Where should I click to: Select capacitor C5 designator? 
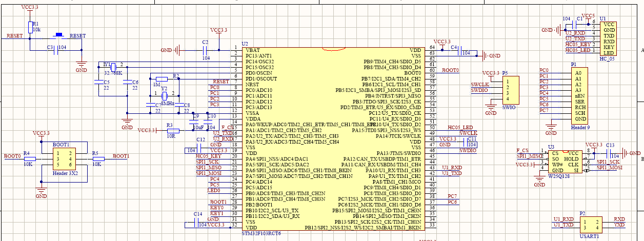coord(107,82)
